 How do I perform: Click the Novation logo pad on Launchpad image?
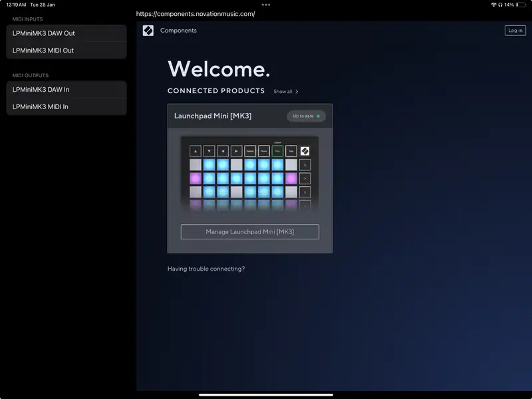click(305, 152)
